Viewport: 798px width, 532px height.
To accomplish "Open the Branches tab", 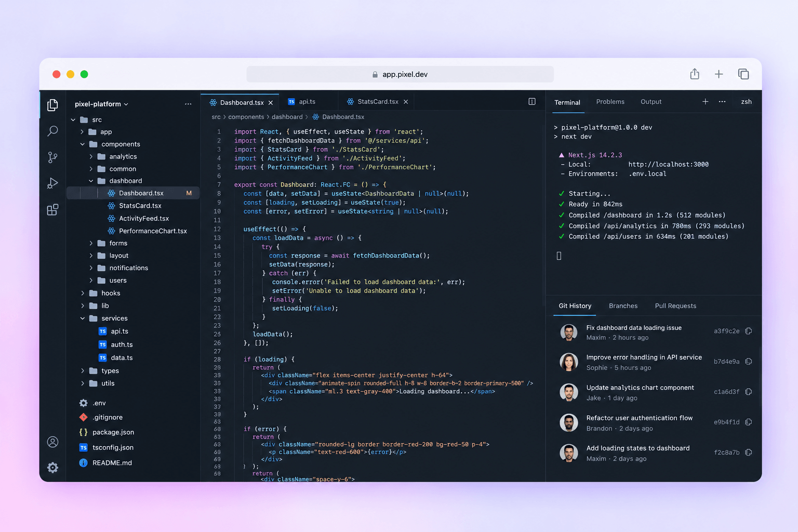I will click(x=623, y=306).
